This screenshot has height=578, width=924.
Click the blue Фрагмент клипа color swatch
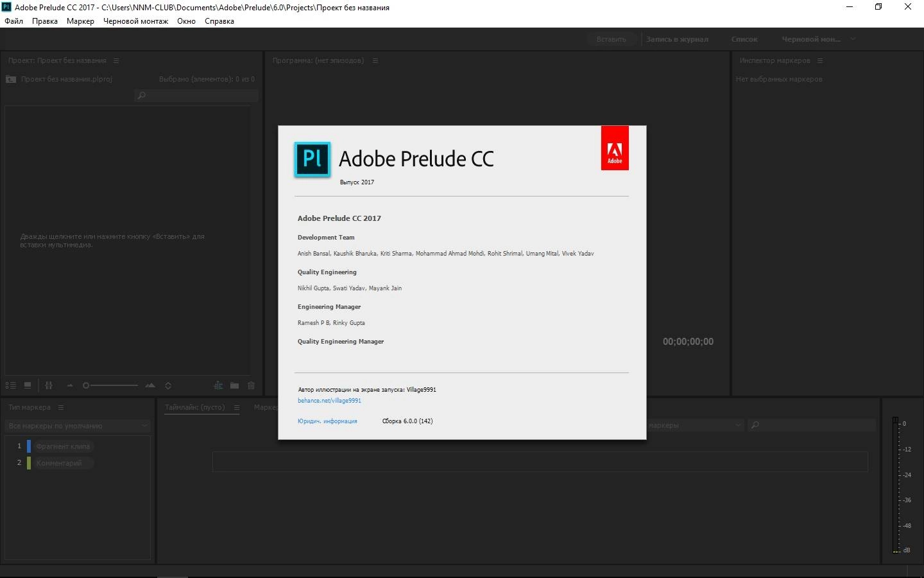(29, 446)
